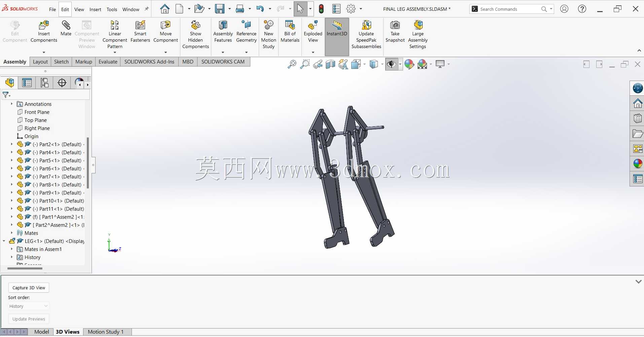644x337 pixels.
Task: Expand the Mates folder node
Action: tap(12, 233)
